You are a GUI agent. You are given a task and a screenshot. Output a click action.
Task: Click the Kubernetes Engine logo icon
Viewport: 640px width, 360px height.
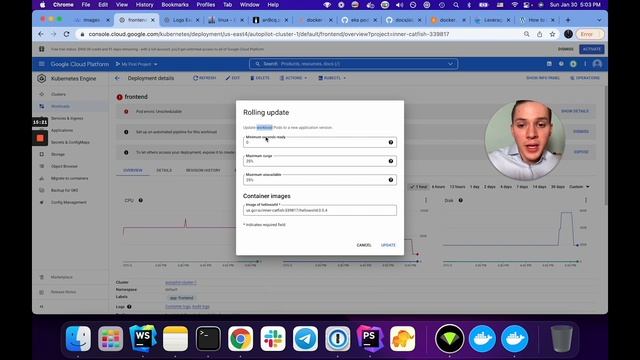point(42,78)
